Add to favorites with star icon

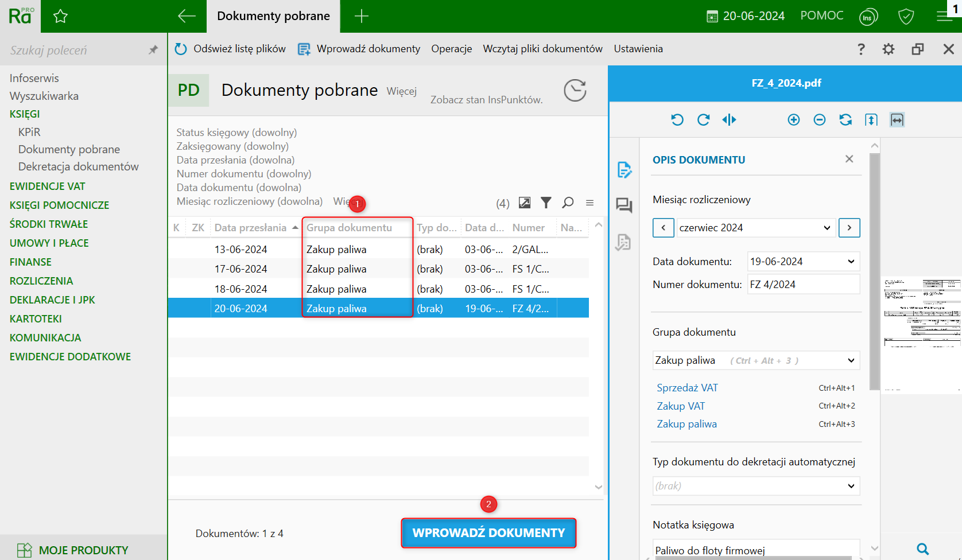(60, 17)
